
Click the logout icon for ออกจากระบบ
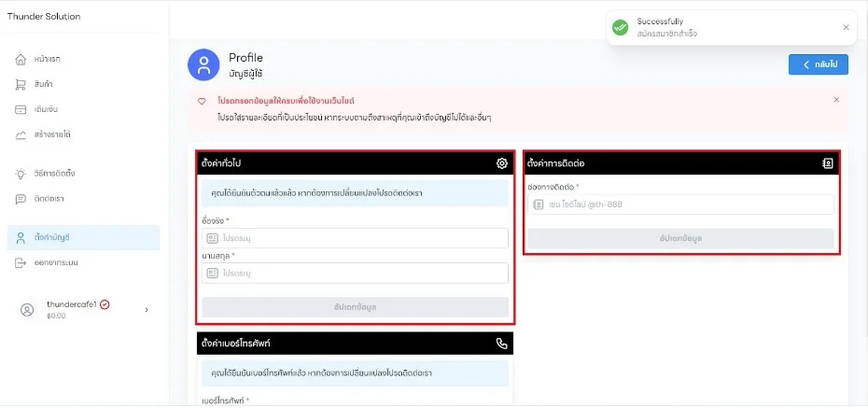pos(21,262)
